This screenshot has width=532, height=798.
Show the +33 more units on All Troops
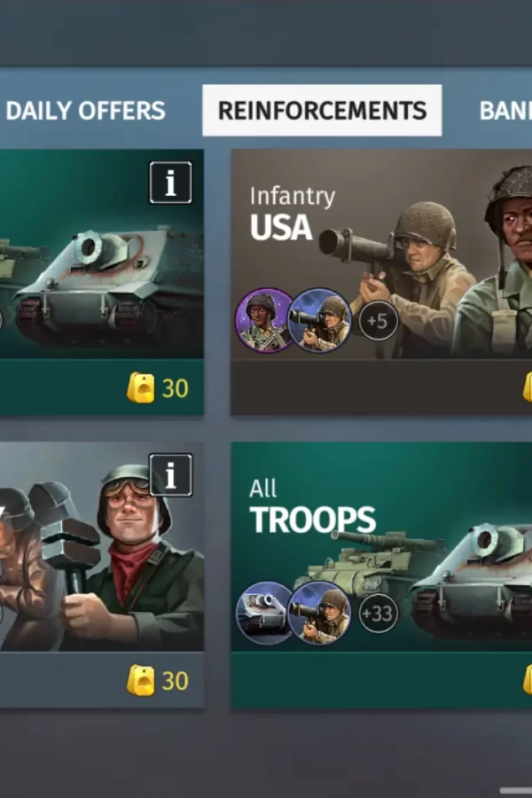(x=378, y=614)
